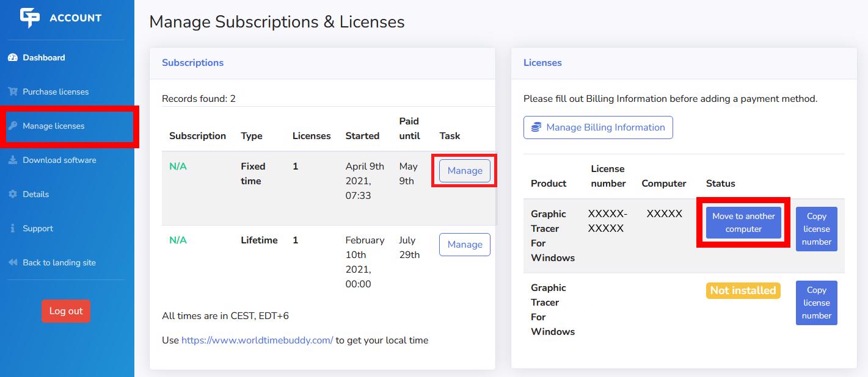Screen dimensions: 868x377
Task: Copy license number for installed license
Action: 816,229
